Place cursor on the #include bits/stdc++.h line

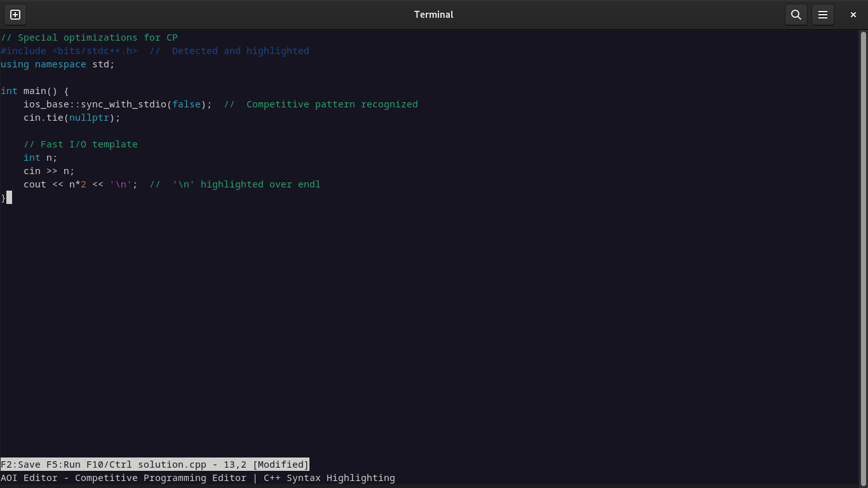click(70, 51)
